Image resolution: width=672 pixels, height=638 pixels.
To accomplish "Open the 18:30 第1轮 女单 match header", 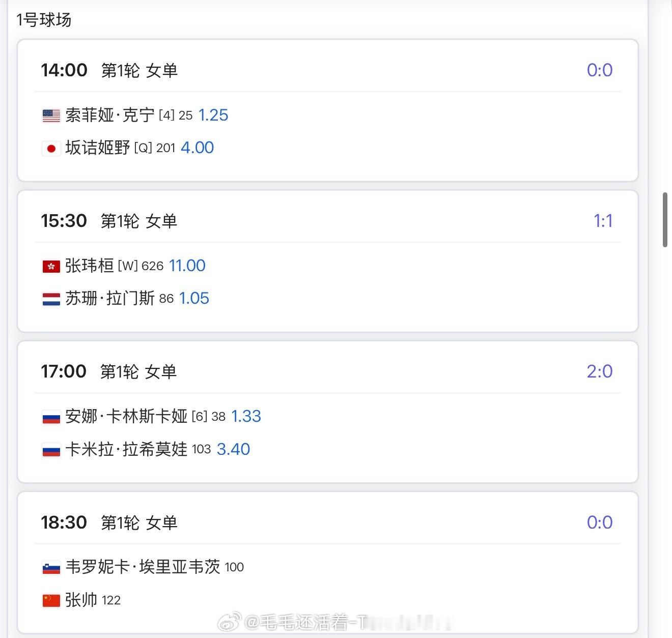I will pos(328,523).
